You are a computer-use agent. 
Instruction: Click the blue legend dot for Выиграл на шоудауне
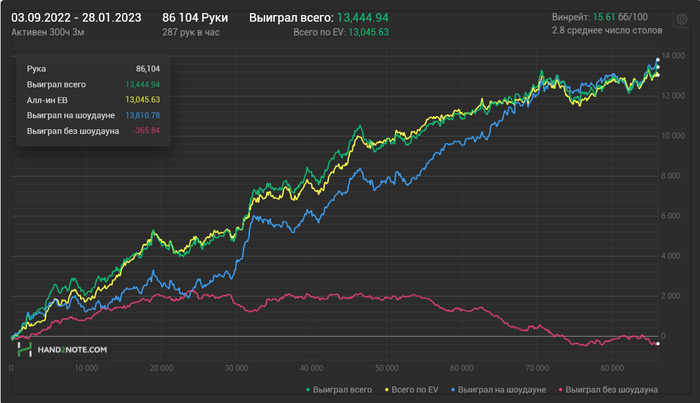point(453,390)
